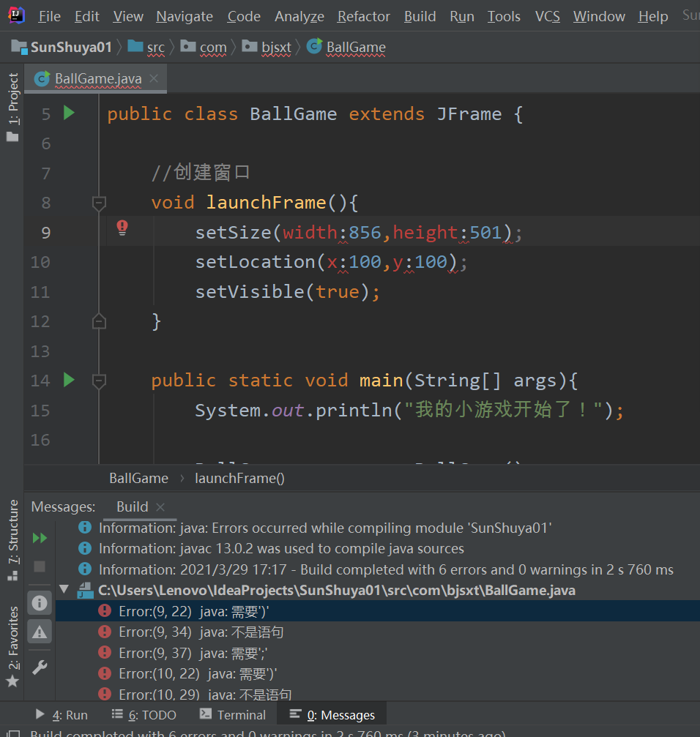Click the IntelliJ IDEA logo icon
Image resolution: width=700 pixels, height=737 pixels.
pos(16,15)
